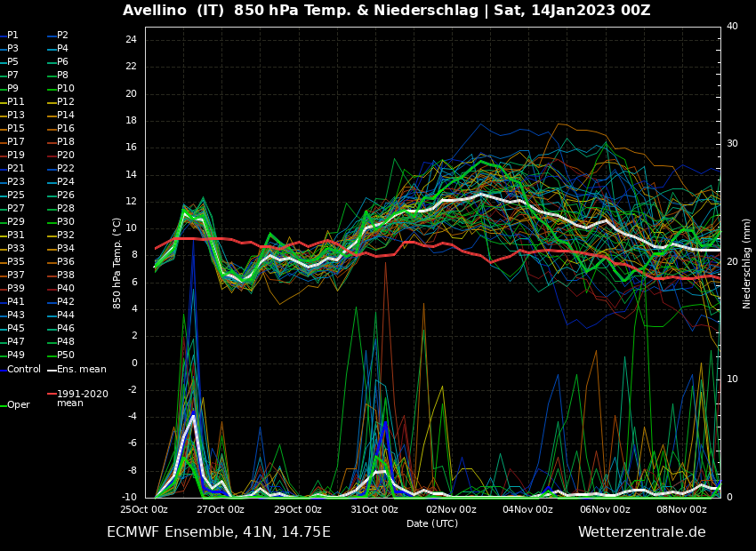Select the Ens. mean legend entry
756x551 pixels.
pyautogui.click(x=81, y=369)
